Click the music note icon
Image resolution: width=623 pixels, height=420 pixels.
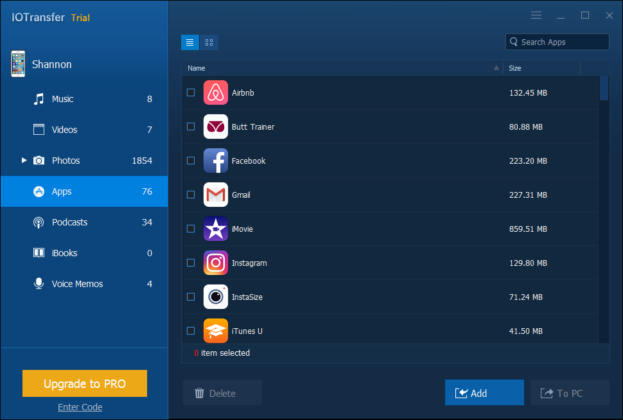39,99
